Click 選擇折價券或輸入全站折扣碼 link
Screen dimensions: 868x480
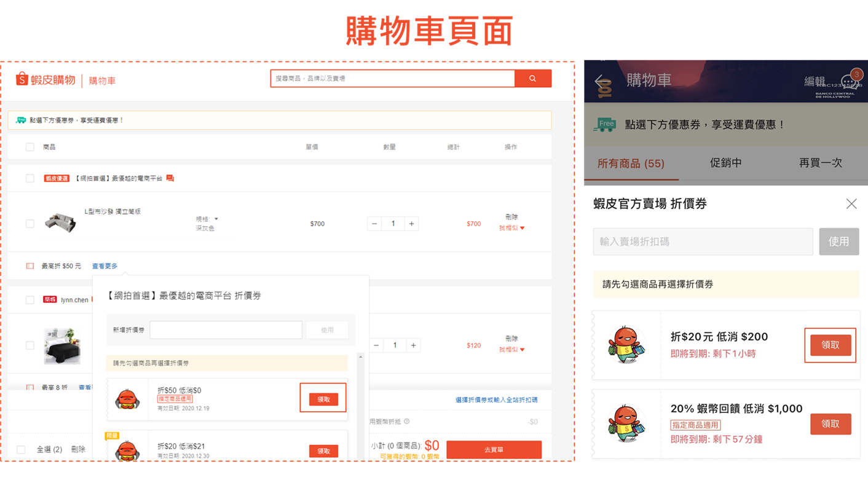(x=496, y=399)
